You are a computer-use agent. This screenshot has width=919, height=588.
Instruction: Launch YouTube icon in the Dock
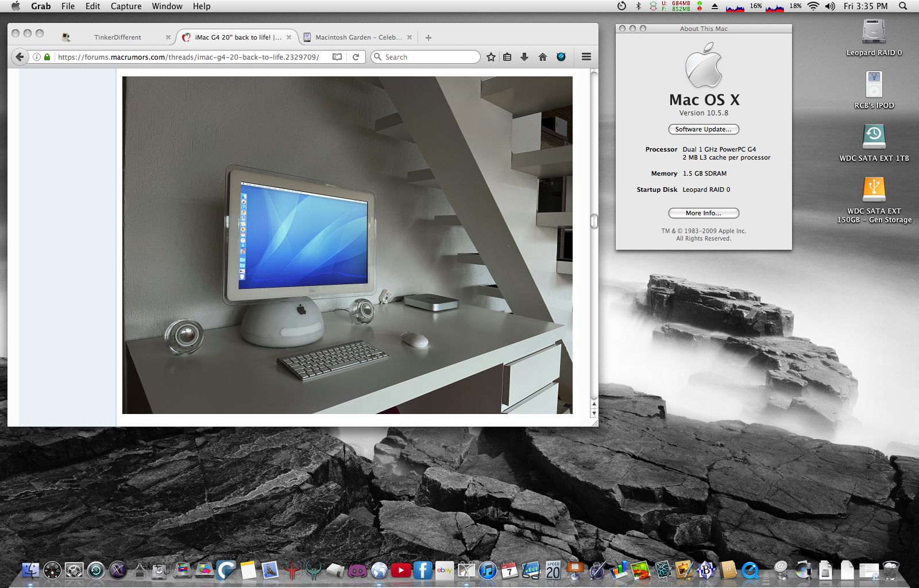click(401, 570)
